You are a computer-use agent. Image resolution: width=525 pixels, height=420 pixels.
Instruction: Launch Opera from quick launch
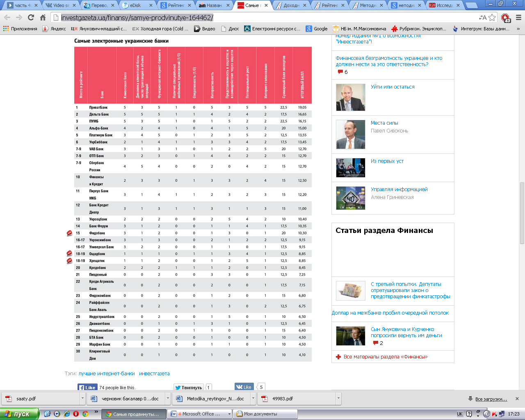[x=75, y=414]
